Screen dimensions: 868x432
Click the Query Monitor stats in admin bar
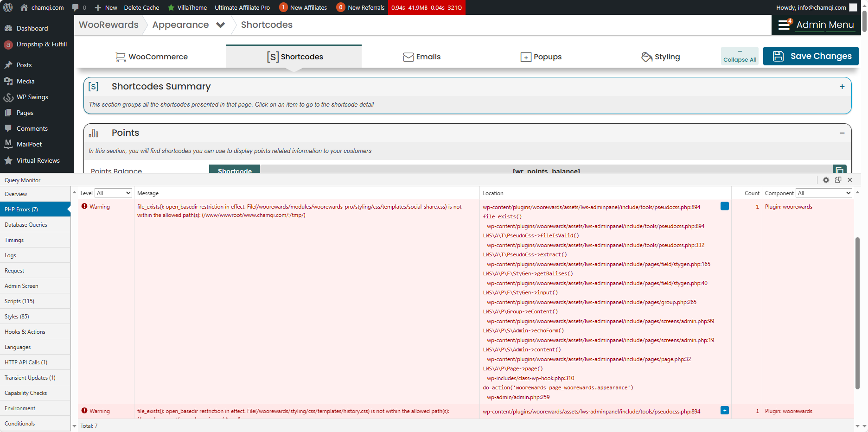pyautogui.click(x=427, y=7)
